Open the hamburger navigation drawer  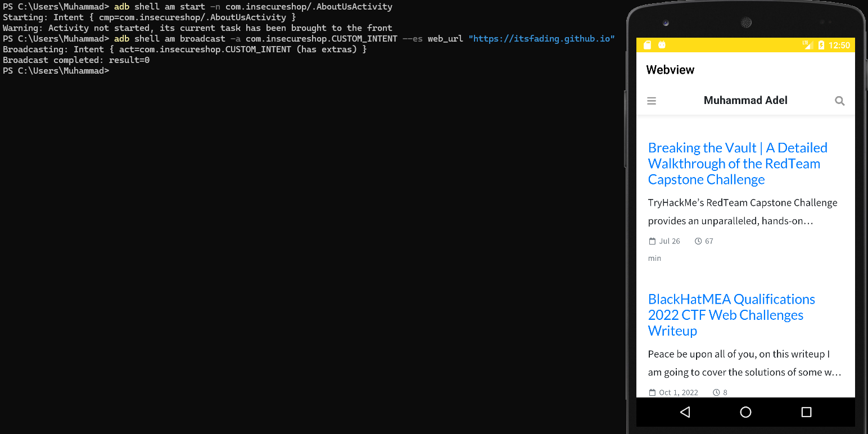click(x=652, y=101)
